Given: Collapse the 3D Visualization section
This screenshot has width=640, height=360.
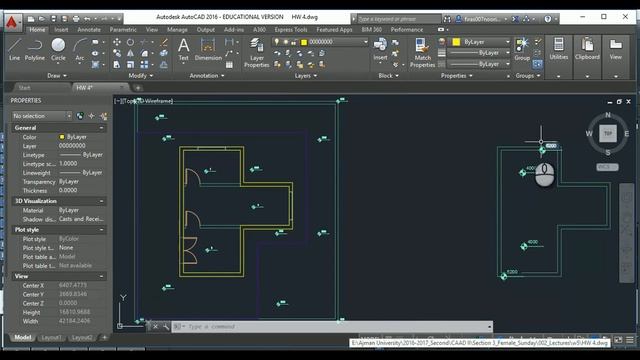Looking at the screenshot, I should 101,201.
